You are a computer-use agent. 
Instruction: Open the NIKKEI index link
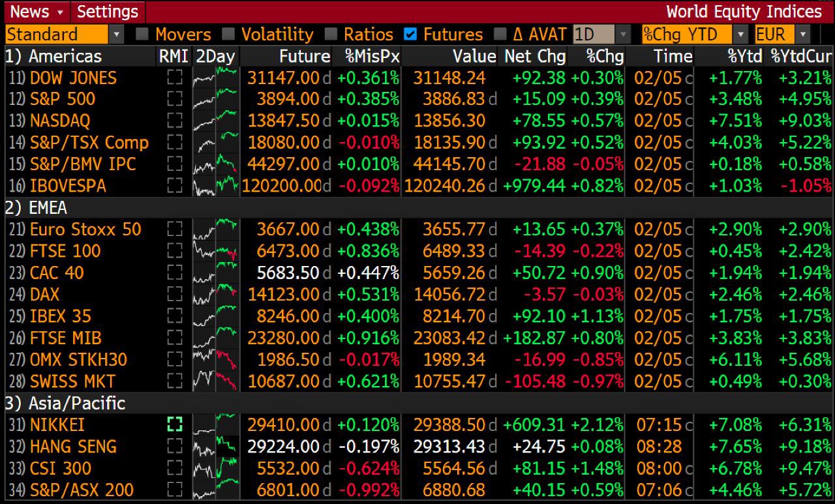(57, 425)
